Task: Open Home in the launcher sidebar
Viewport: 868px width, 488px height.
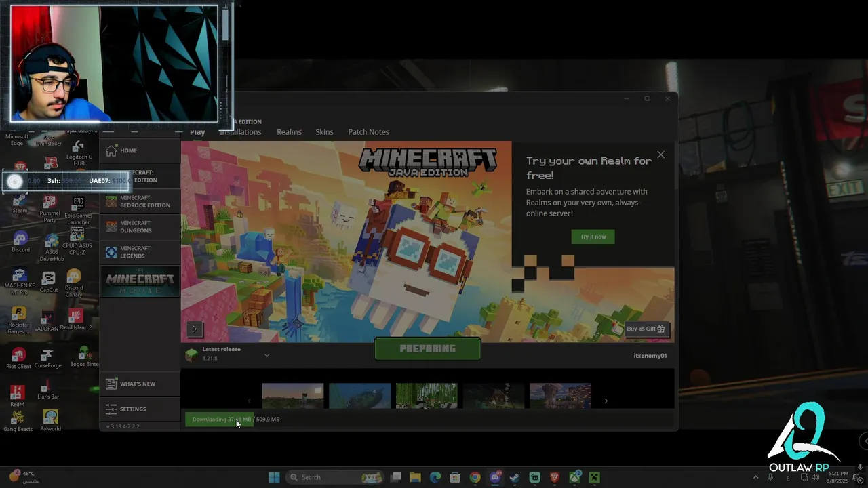Action: (140, 150)
